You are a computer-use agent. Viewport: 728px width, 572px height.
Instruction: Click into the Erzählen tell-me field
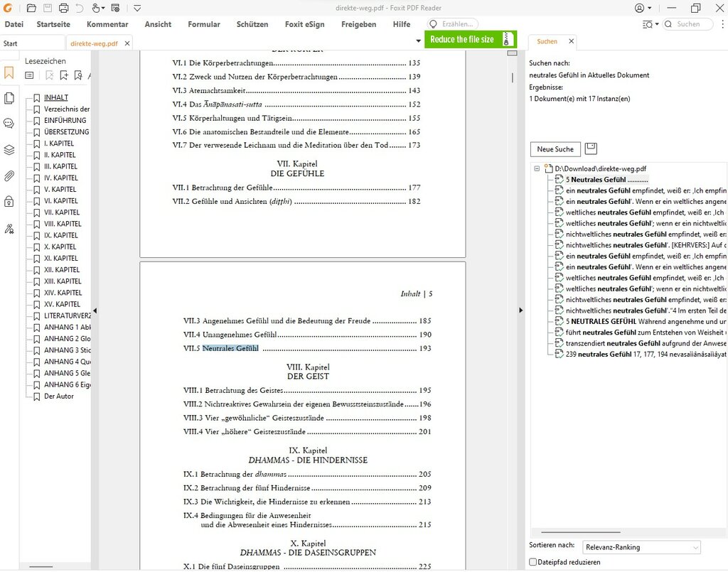(453, 24)
